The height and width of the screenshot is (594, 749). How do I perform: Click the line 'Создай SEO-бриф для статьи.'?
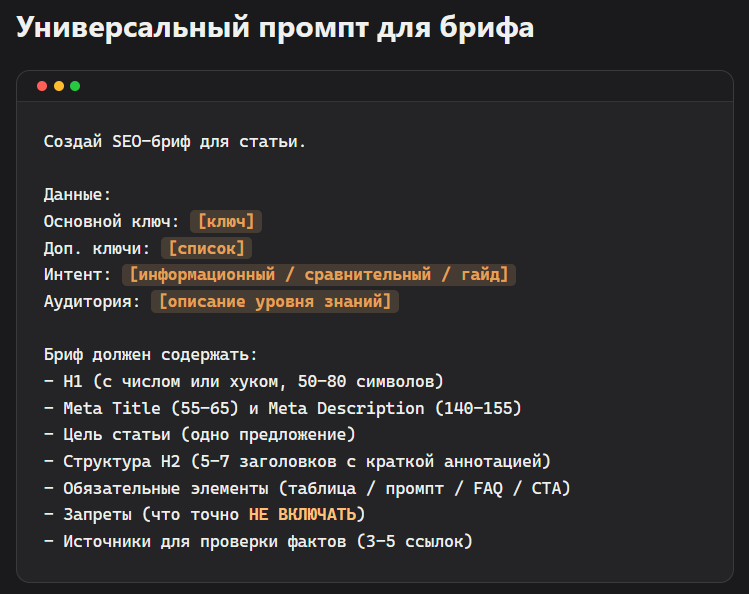175,141
